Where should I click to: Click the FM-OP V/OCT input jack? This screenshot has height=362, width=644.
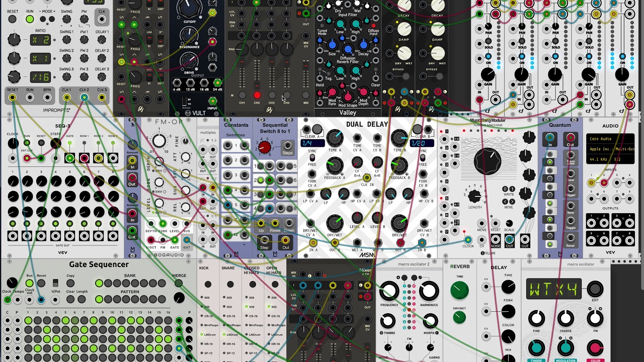[x=150, y=240]
